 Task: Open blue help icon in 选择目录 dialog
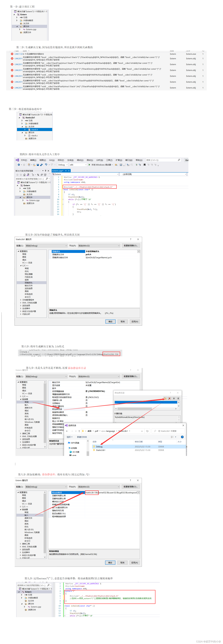click(182, 437)
